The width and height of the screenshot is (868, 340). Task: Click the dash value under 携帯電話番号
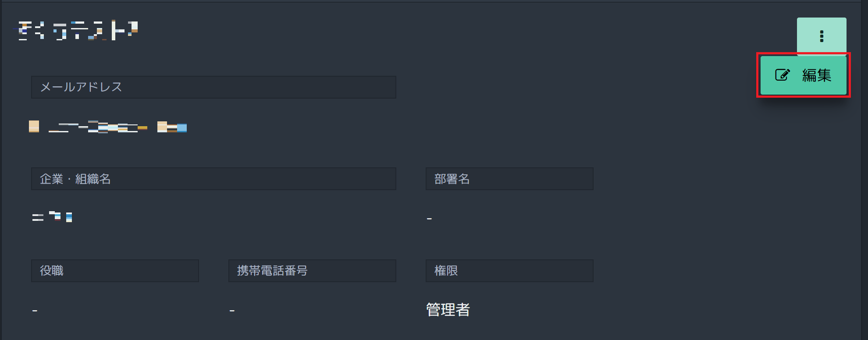(x=232, y=311)
